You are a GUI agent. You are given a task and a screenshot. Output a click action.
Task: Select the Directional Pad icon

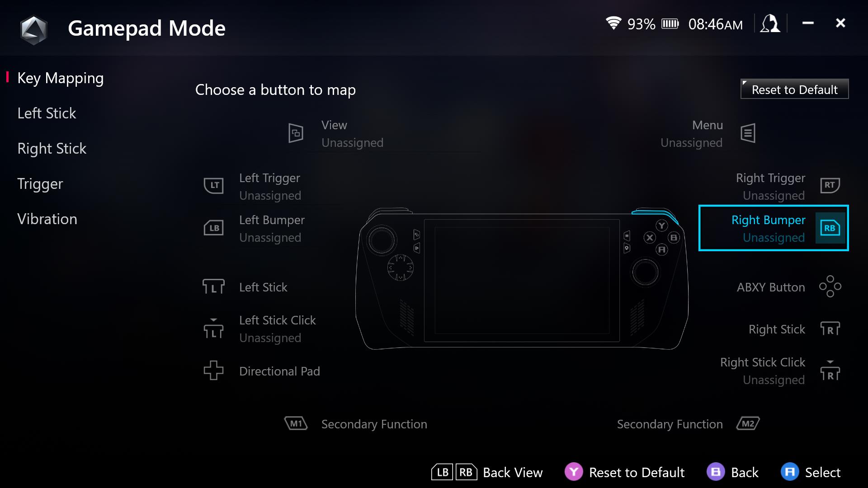[213, 371]
